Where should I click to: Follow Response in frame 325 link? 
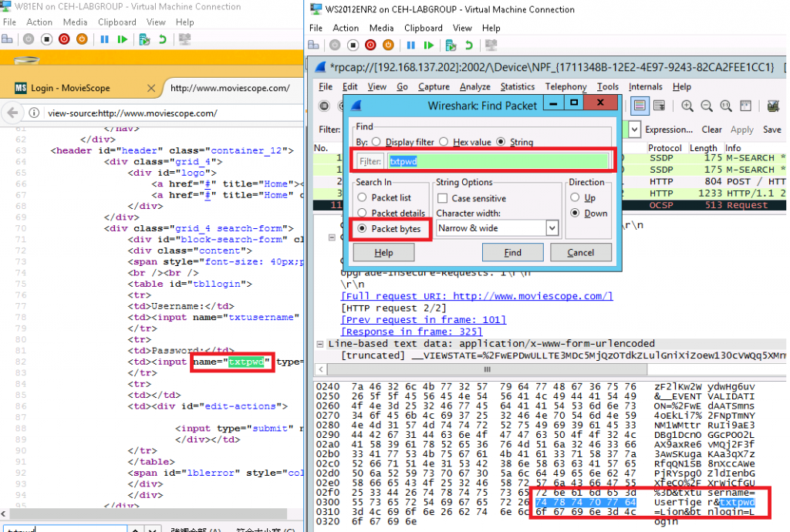pos(412,332)
